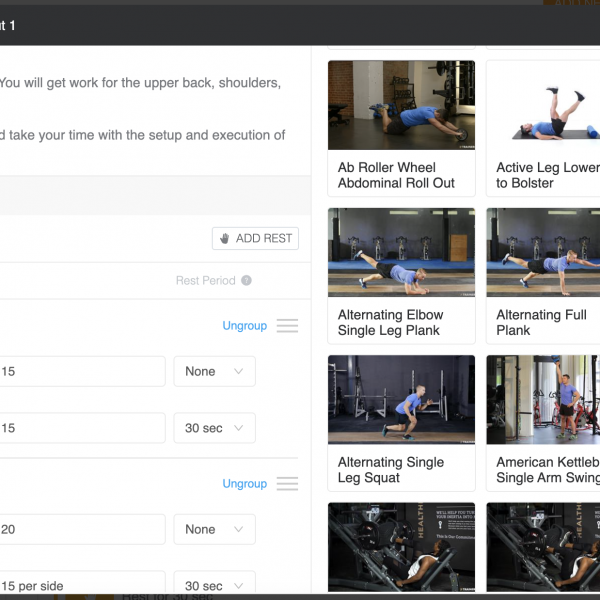The image size is (600, 600).
Task: Click Alternating Elbow Single Leg Plank title
Action: 390,323
